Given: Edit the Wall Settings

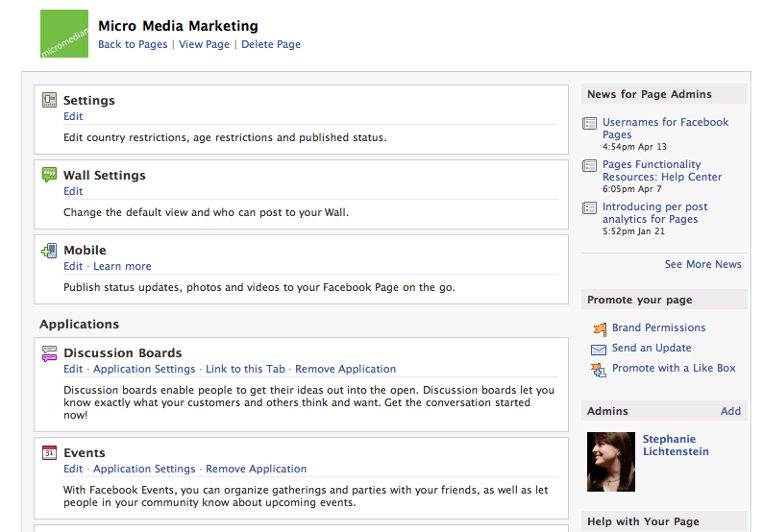Looking at the screenshot, I should [x=73, y=191].
